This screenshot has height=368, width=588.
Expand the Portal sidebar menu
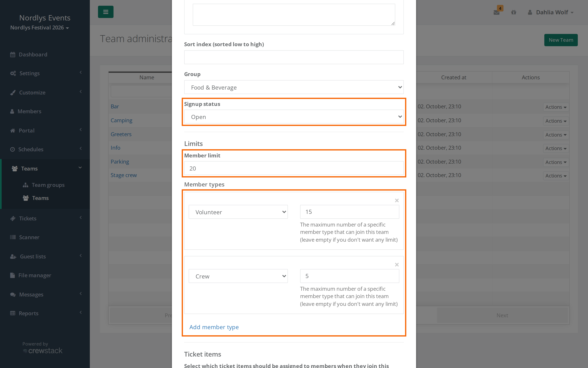45,130
